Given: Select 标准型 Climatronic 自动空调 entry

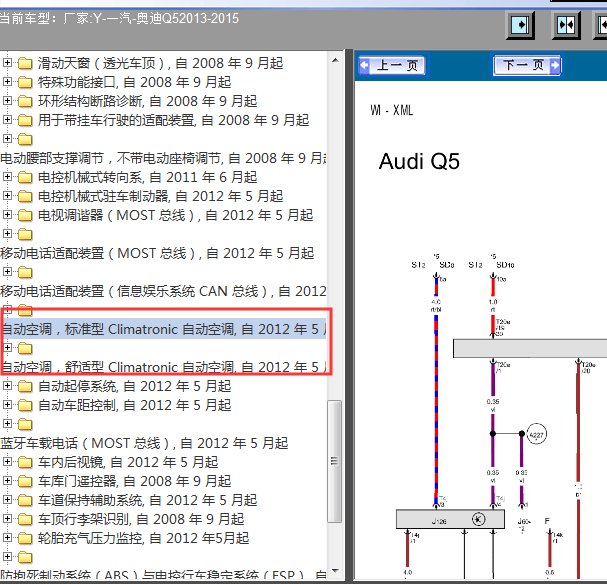Looking at the screenshot, I should pos(163,329).
